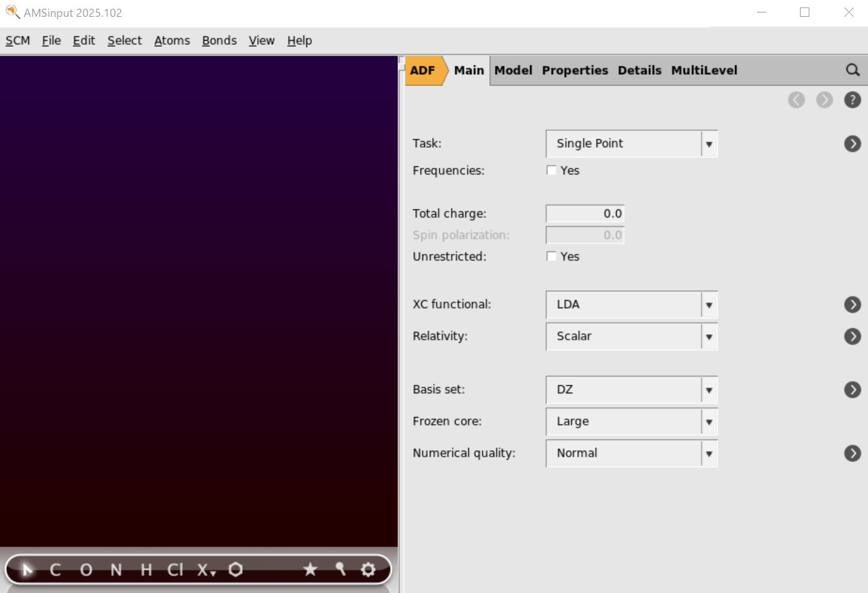Open the Basis set dropdown showing DZ

coord(631,390)
